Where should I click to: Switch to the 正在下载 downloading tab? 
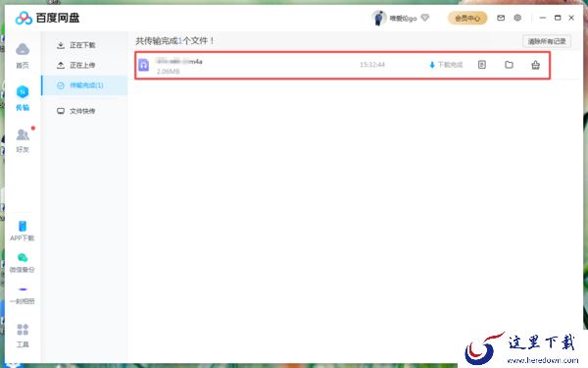(84, 45)
